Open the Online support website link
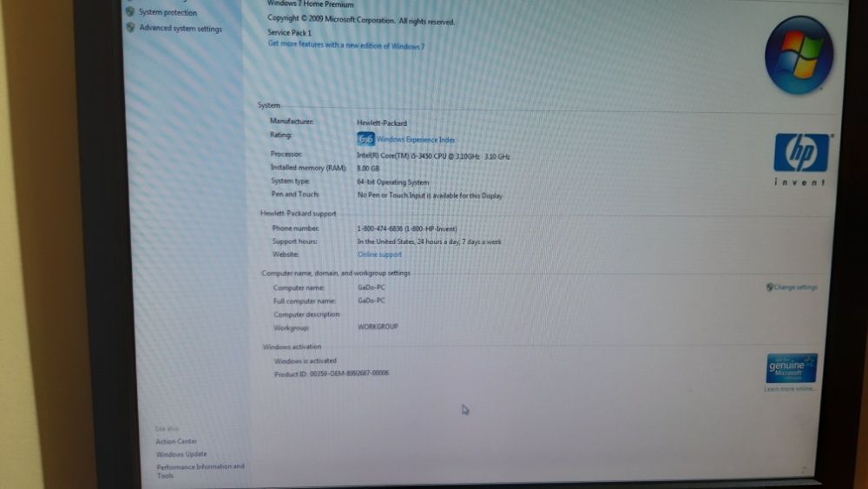The image size is (868, 489). click(x=379, y=254)
